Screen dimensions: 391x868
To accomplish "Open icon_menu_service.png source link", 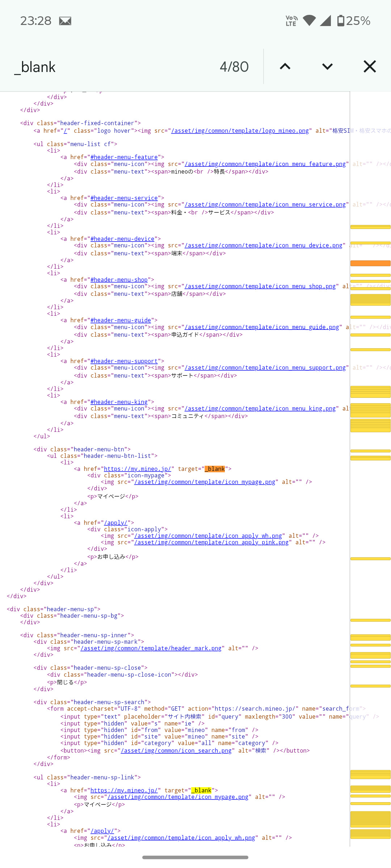I will [x=265, y=205].
